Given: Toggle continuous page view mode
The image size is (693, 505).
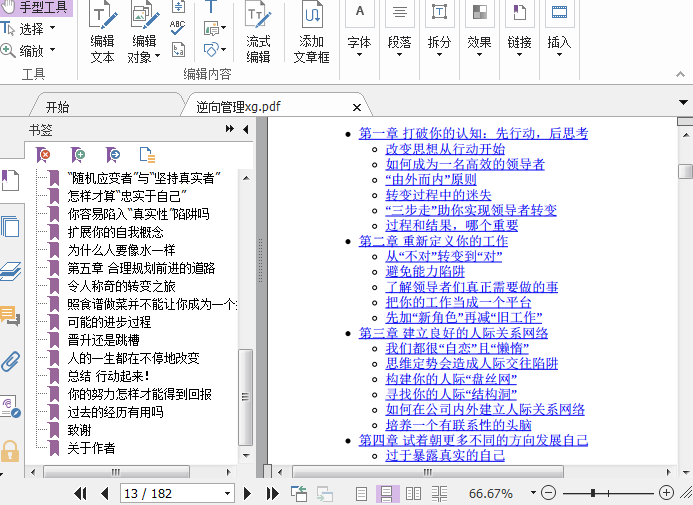Looking at the screenshot, I should coord(387,493).
